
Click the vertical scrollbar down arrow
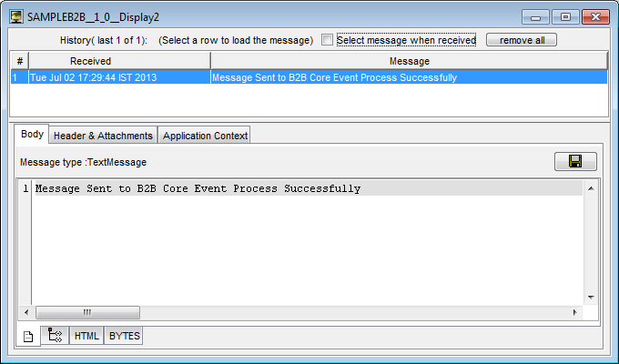(591, 298)
